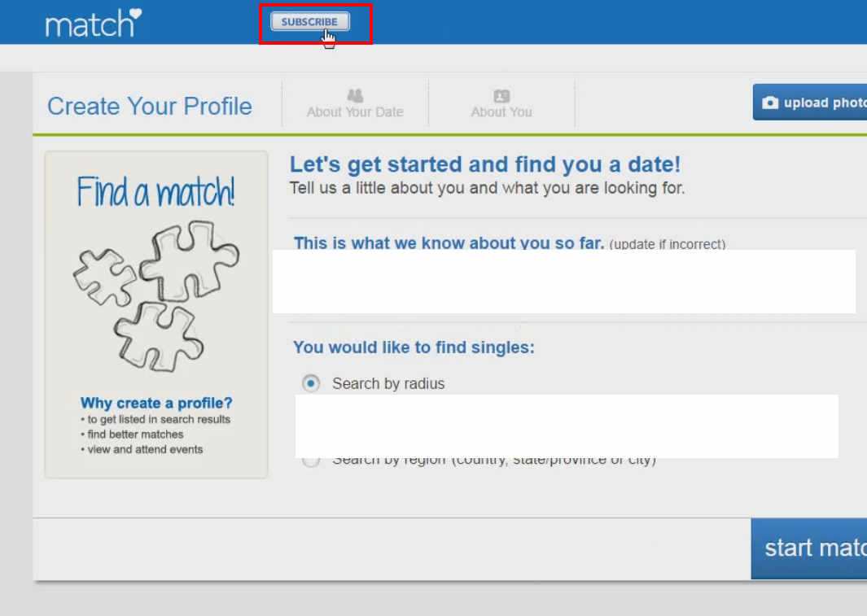Open the Create Your Profile section
This screenshot has height=616, width=867.
click(x=149, y=106)
